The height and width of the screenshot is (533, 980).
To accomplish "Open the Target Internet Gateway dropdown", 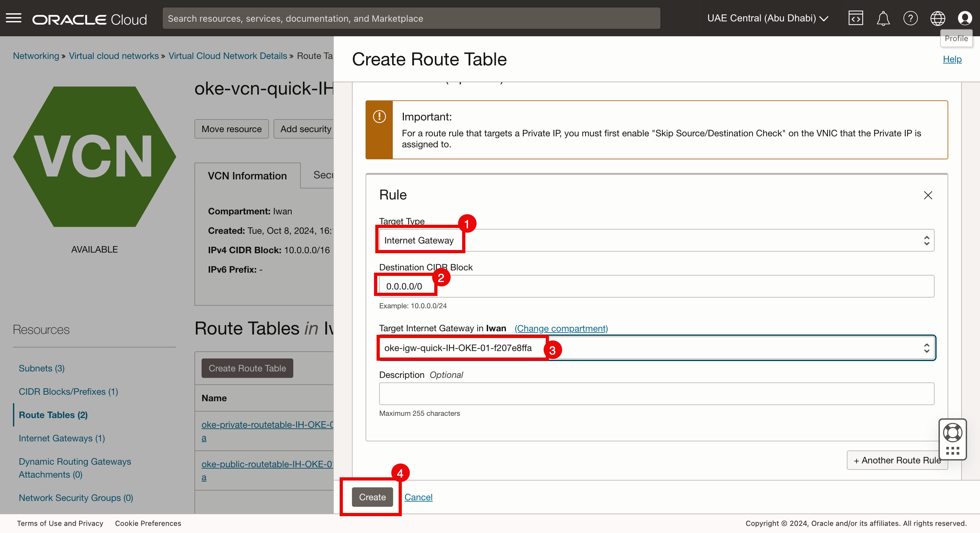I will [656, 348].
